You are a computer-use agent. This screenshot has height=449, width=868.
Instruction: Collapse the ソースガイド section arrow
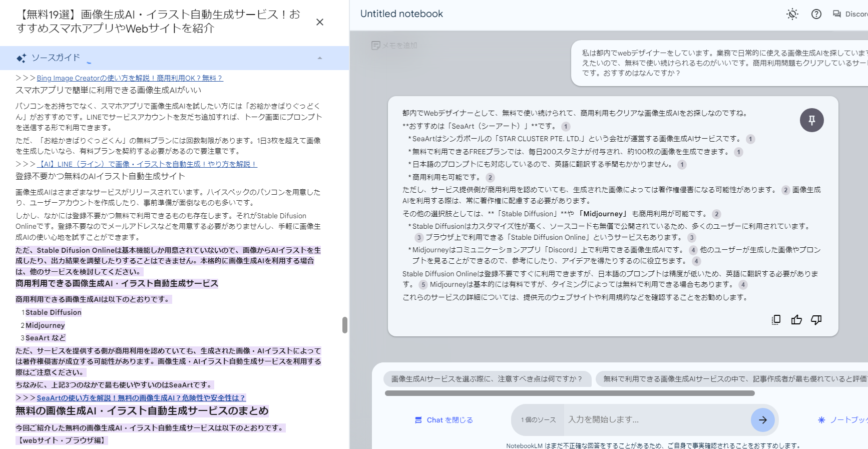click(320, 58)
